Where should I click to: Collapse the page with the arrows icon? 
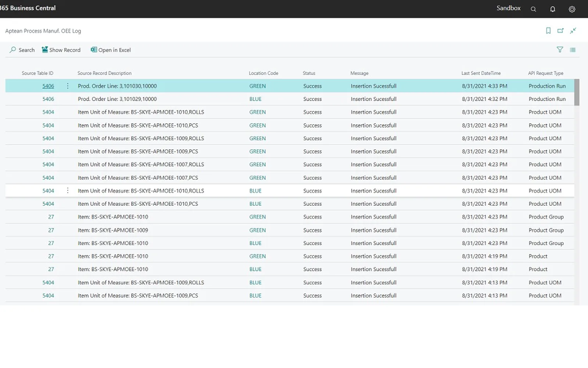pos(573,31)
